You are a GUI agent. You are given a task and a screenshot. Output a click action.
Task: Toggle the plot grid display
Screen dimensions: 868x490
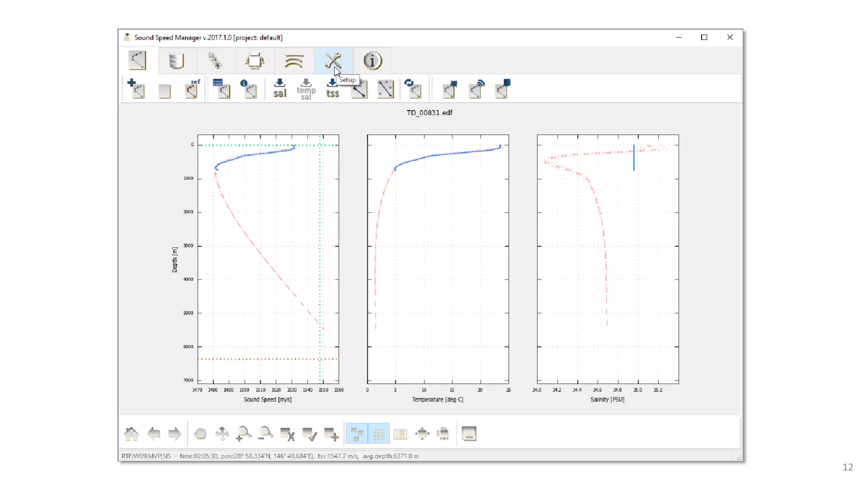378,434
